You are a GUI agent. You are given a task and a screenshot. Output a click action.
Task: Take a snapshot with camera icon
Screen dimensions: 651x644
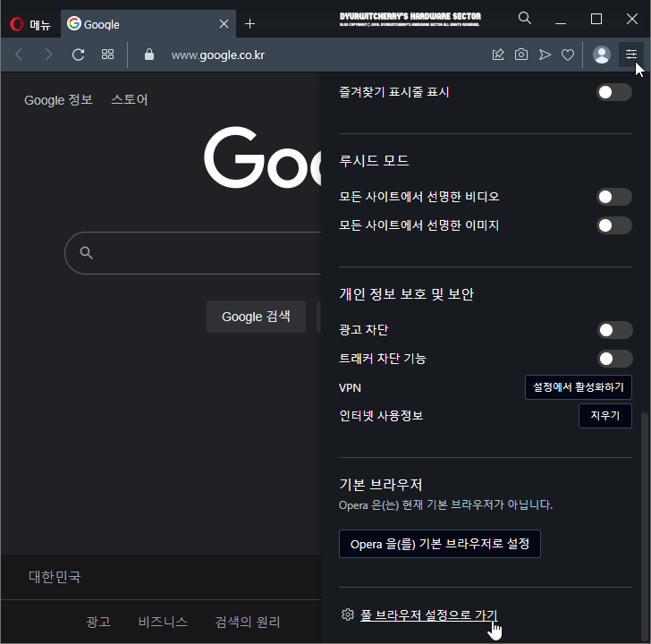pyautogui.click(x=521, y=55)
